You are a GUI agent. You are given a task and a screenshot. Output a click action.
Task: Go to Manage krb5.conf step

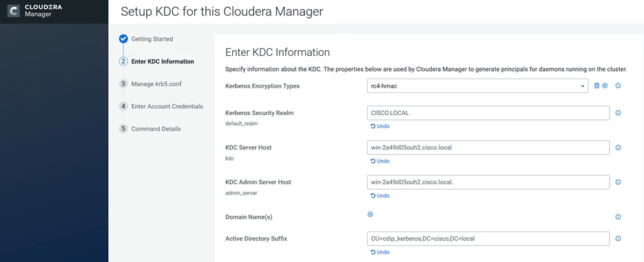[156, 84]
